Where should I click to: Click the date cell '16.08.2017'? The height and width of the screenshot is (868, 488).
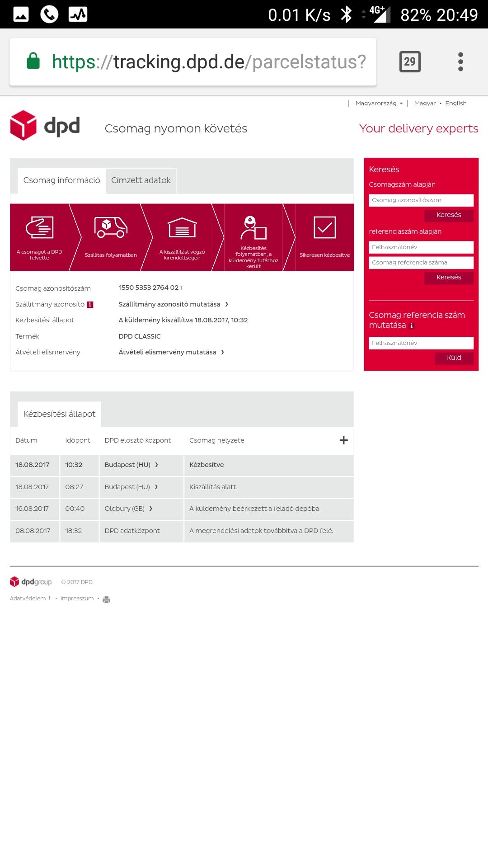click(34, 509)
